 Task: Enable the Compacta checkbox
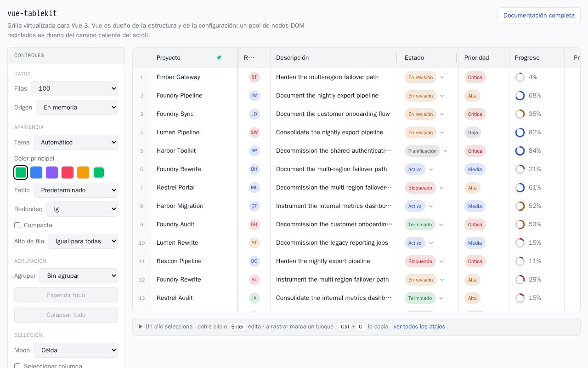[17, 225]
